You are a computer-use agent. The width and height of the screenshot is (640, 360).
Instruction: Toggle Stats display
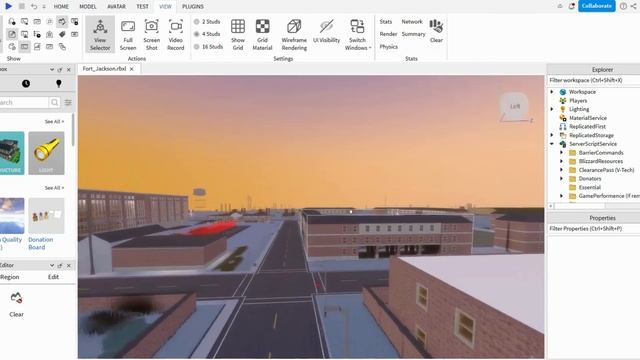coord(386,22)
